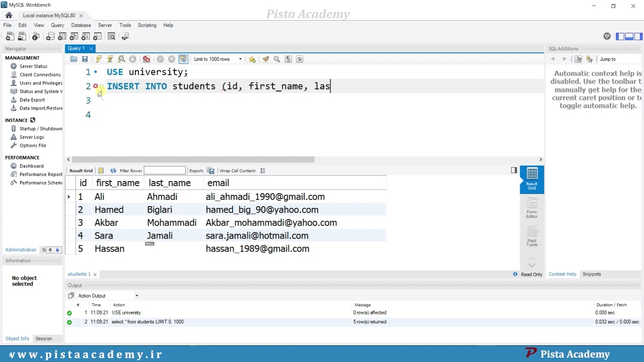Screen dimensions: 644x362
Task: Toggle invisible characters display
Action: pyautogui.click(x=288, y=59)
